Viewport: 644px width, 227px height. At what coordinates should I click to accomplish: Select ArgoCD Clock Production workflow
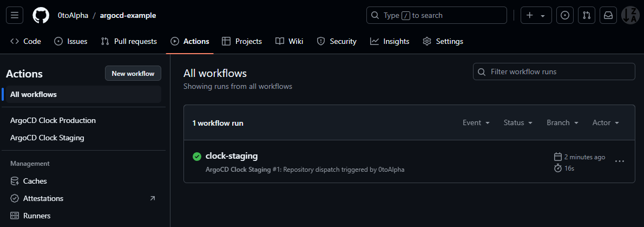pos(53,120)
